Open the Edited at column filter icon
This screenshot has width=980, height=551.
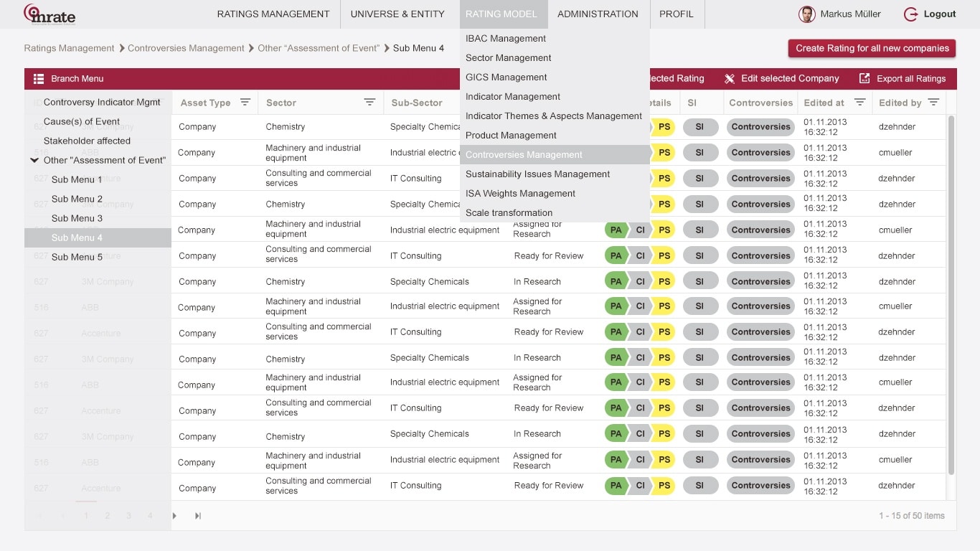859,103
